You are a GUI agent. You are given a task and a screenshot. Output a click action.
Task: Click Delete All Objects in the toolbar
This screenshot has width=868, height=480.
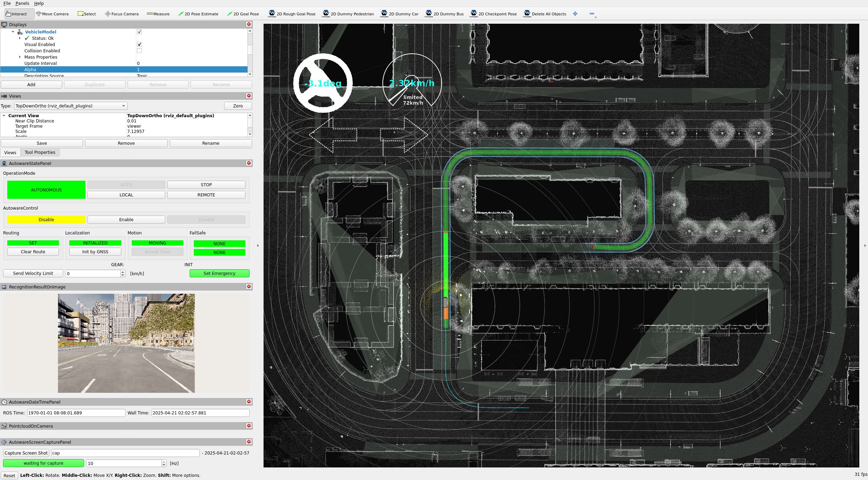[545, 14]
